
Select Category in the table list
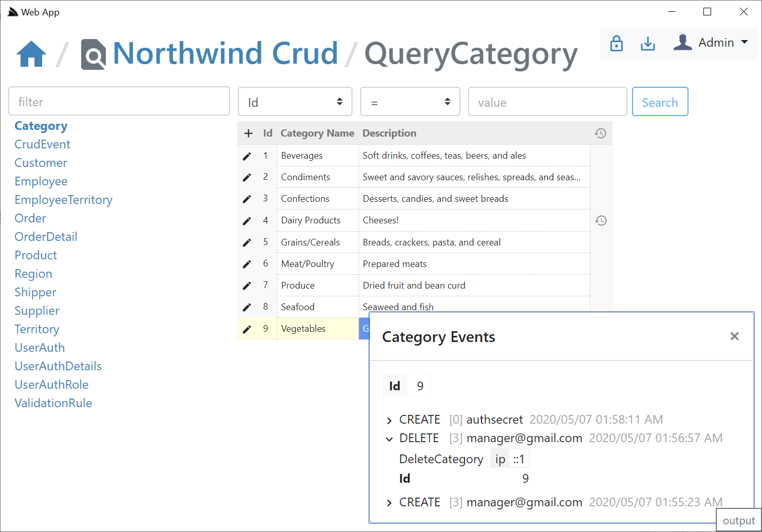[41, 126]
